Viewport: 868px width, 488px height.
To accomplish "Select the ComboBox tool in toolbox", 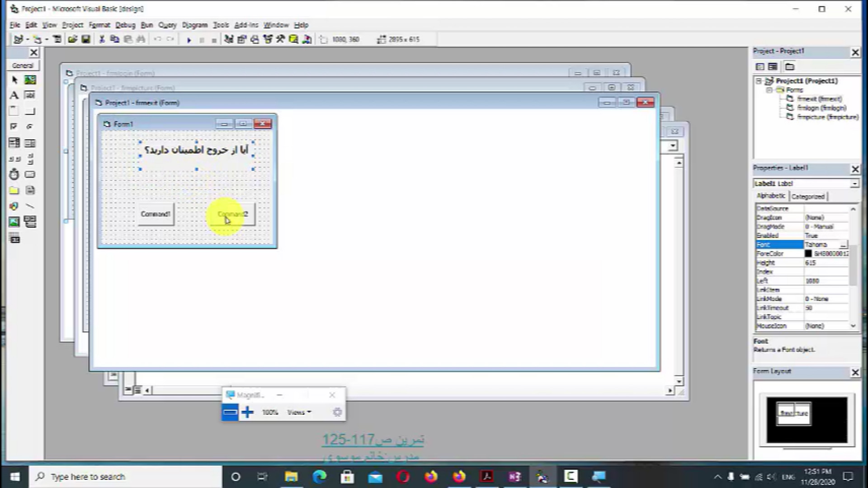I will pyautogui.click(x=14, y=143).
